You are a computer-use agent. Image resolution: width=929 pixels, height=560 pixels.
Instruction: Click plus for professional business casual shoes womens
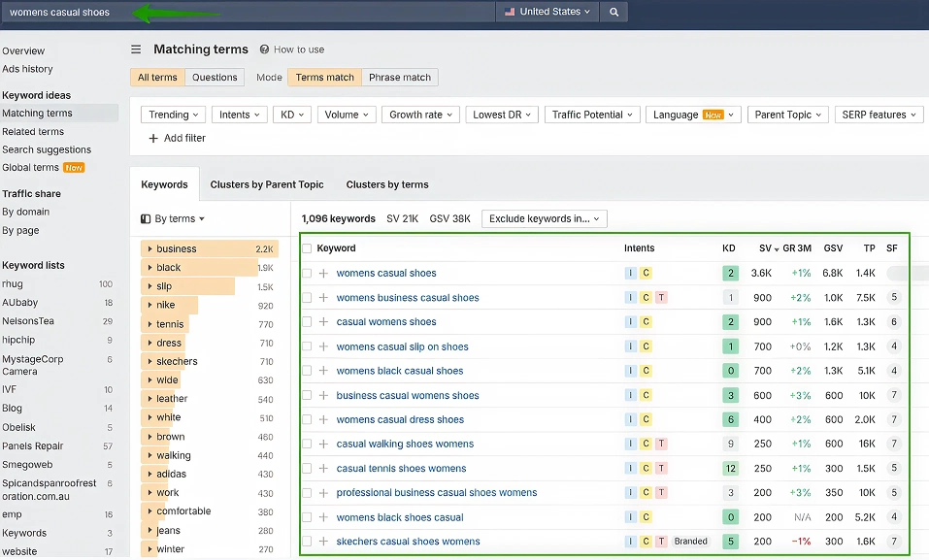tap(323, 492)
